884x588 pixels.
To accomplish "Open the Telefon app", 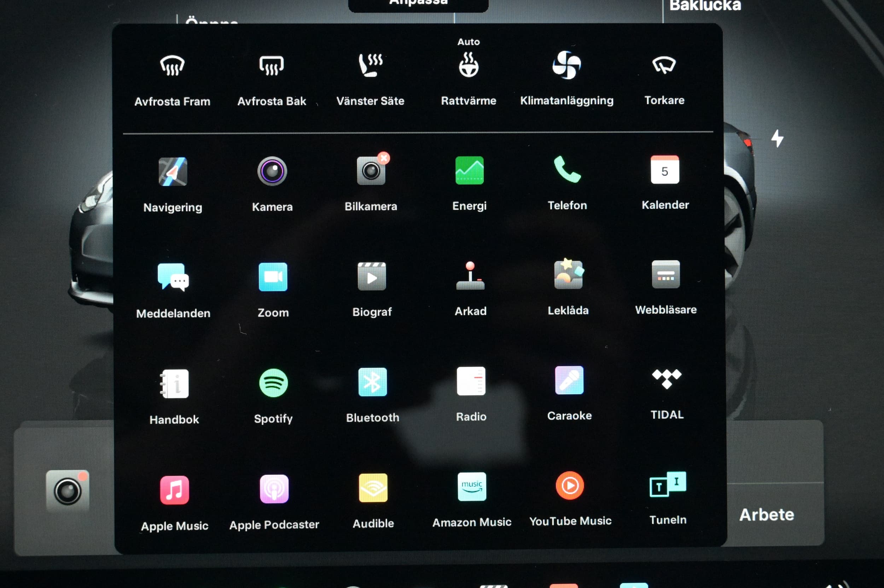I will pyautogui.click(x=567, y=169).
